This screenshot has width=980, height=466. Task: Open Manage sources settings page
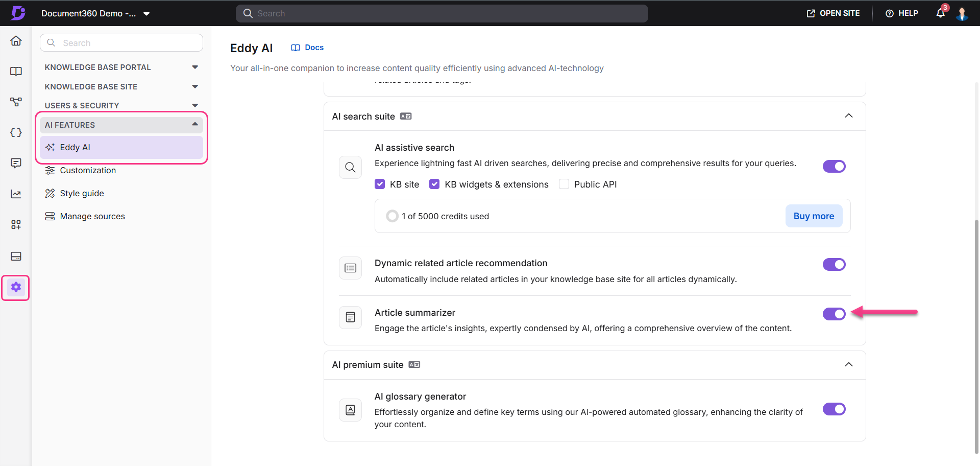121,216
